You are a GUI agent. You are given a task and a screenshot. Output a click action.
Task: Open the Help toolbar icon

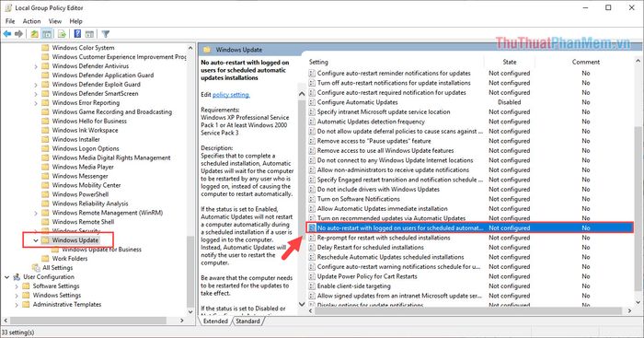click(77, 34)
